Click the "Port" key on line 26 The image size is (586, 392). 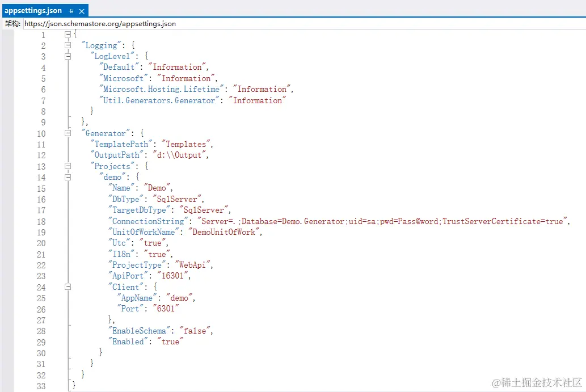[130, 309]
